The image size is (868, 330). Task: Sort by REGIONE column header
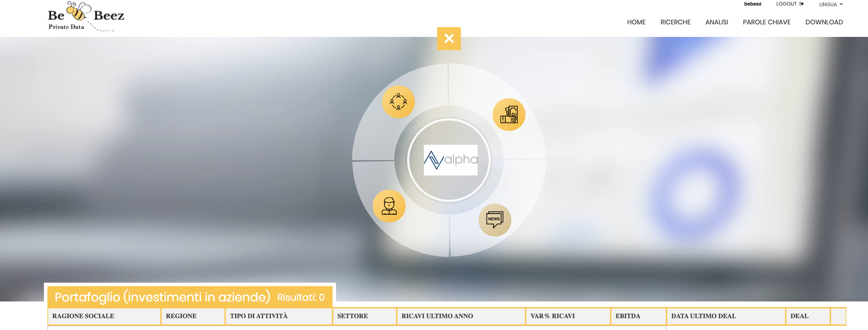[x=193, y=316]
